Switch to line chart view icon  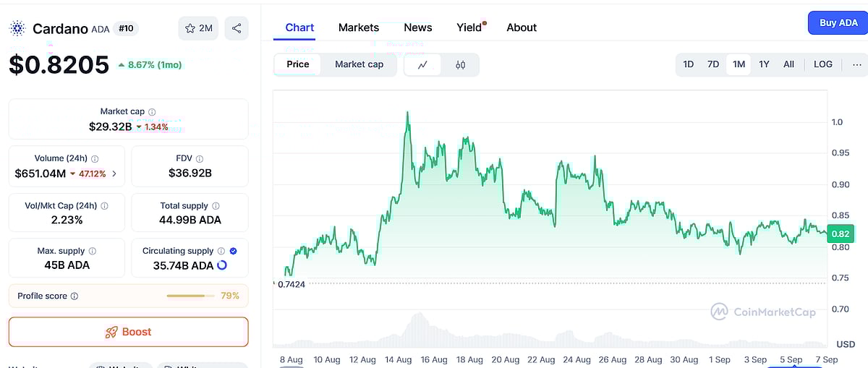pos(423,64)
